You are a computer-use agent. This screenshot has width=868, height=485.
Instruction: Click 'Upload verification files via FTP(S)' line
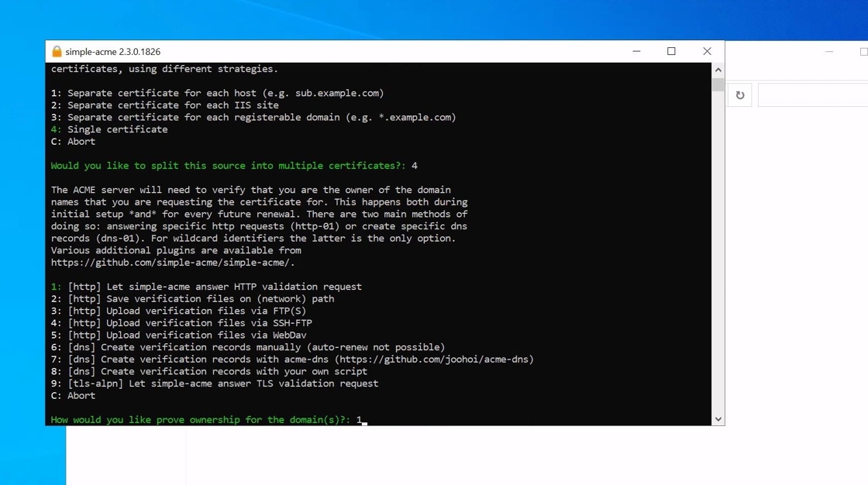(178, 311)
